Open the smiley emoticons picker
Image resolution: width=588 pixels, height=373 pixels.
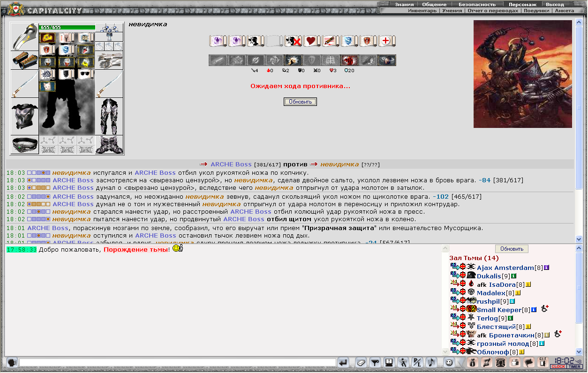tap(449, 362)
